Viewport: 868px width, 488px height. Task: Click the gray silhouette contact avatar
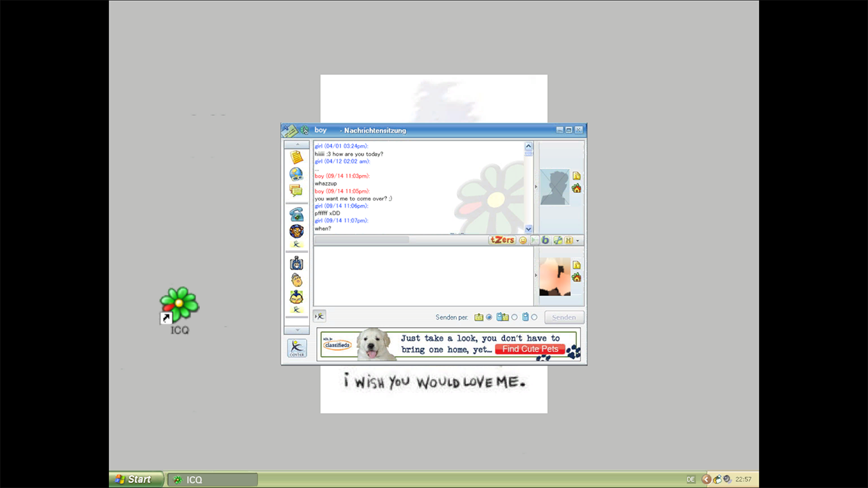[x=555, y=187]
